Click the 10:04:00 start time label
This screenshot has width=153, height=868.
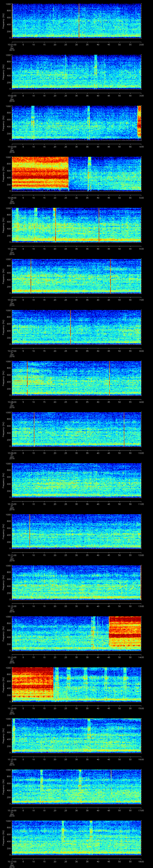12,198
